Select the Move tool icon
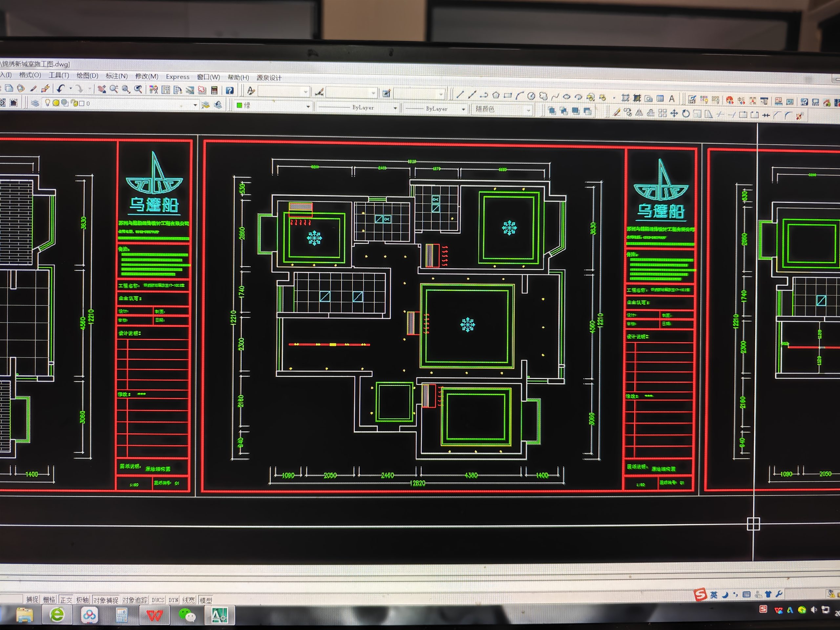This screenshot has width=840, height=630. [674, 113]
